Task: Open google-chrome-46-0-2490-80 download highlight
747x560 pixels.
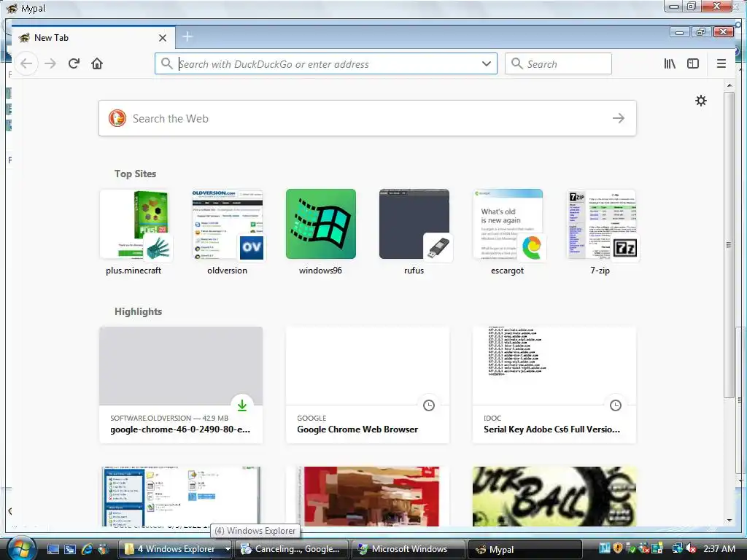Action: tap(181, 385)
